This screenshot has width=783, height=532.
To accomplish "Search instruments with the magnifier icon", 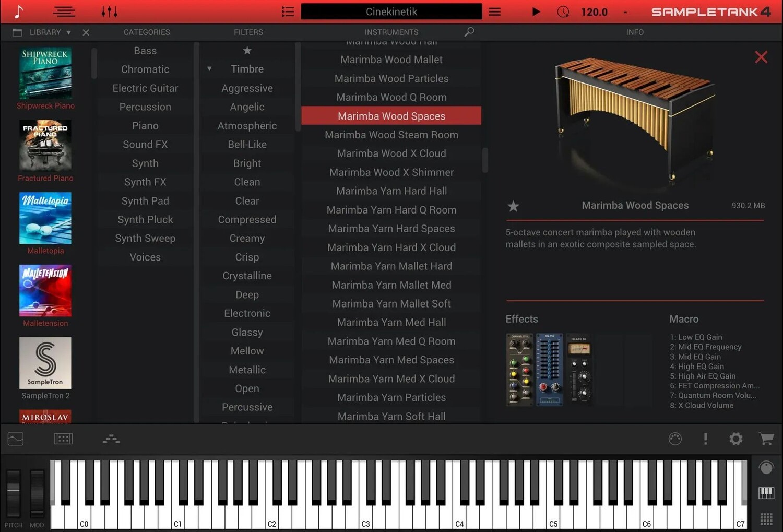I will pos(469,32).
